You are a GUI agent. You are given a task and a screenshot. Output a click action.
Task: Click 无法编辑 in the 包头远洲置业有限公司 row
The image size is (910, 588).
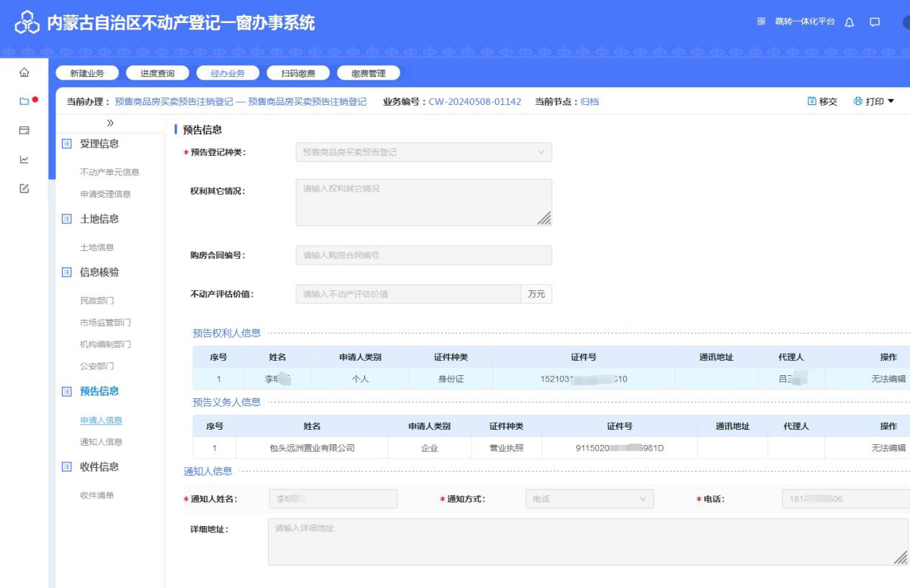tap(888, 448)
